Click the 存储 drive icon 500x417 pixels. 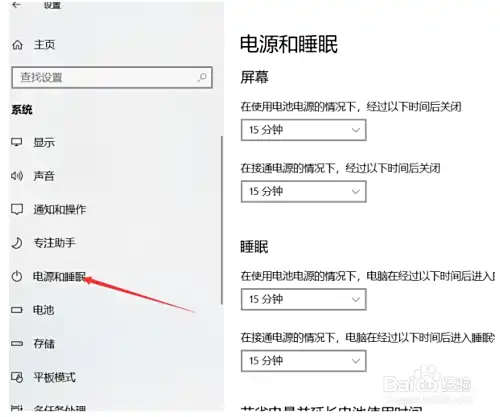[17, 343]
